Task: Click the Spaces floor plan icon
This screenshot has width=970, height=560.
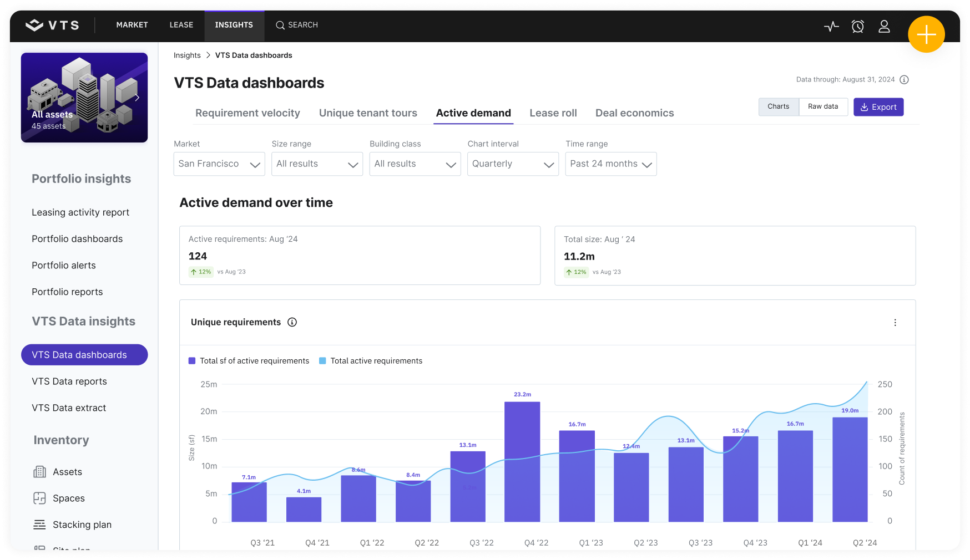Action: pyautogui.click(x=40, y=498)
